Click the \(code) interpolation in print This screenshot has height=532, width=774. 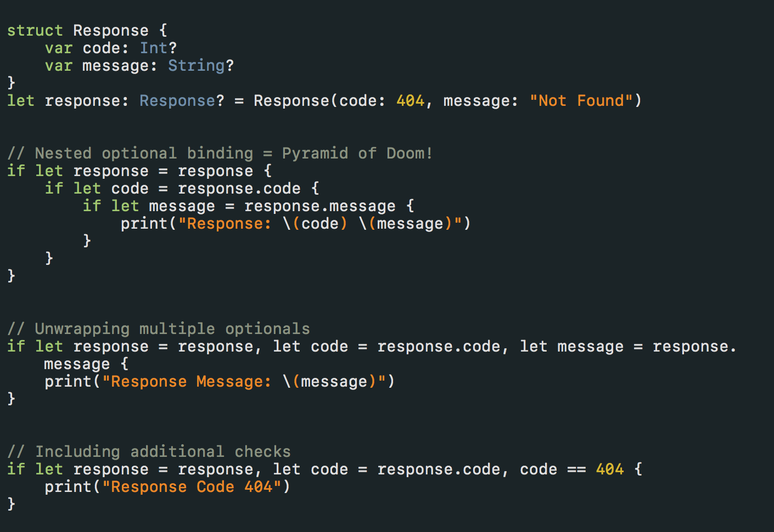pos(315,224)
